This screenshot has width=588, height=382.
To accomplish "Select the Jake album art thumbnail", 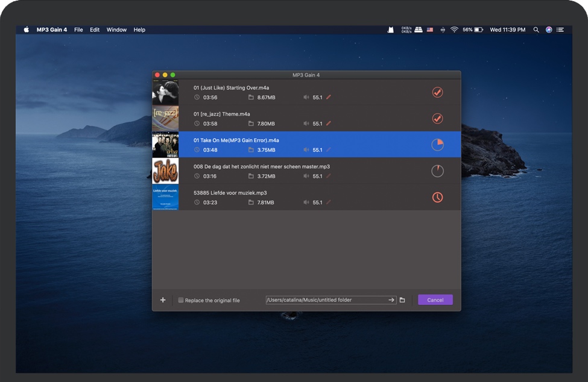I will pyautogui.click(x=165, y=171).
